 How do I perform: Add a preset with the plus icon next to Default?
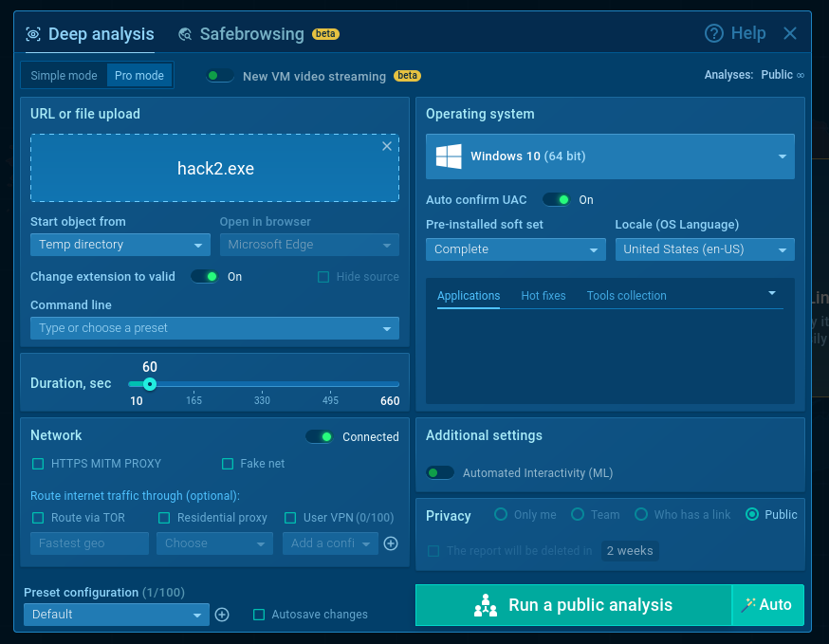(x=222, y=615)
